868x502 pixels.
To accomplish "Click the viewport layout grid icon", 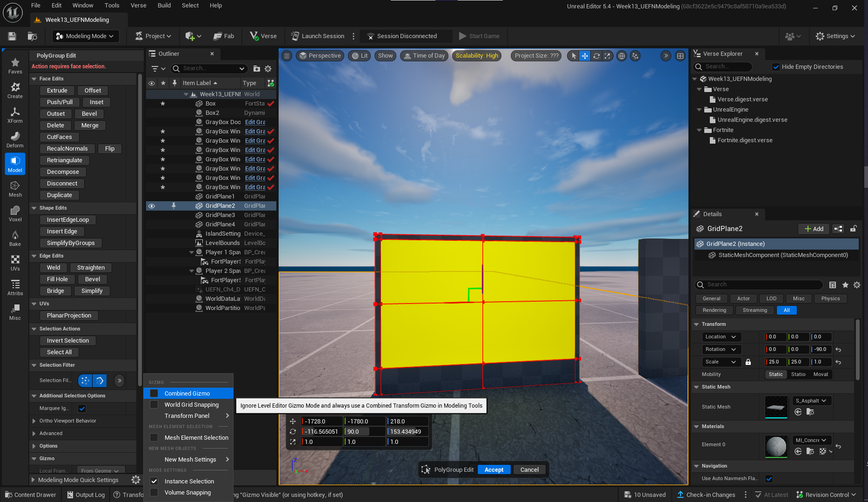I will pos(680,56).
